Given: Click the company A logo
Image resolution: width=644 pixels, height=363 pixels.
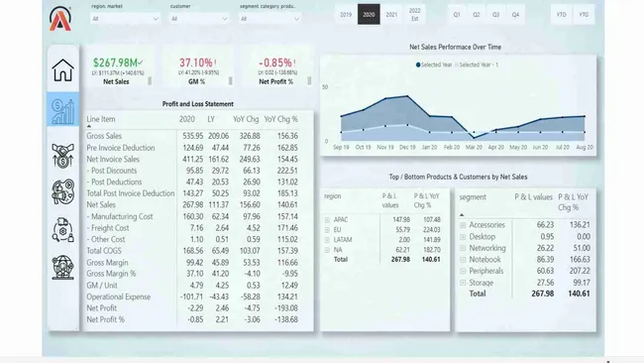Looking at the screenshot, I should tap(60, 19).
